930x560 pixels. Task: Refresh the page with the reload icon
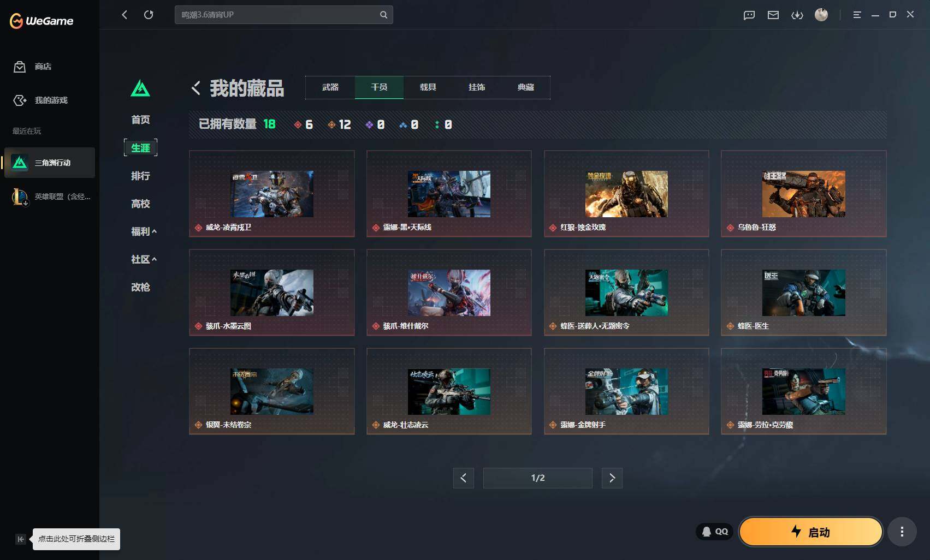click(x=149, y=15)
